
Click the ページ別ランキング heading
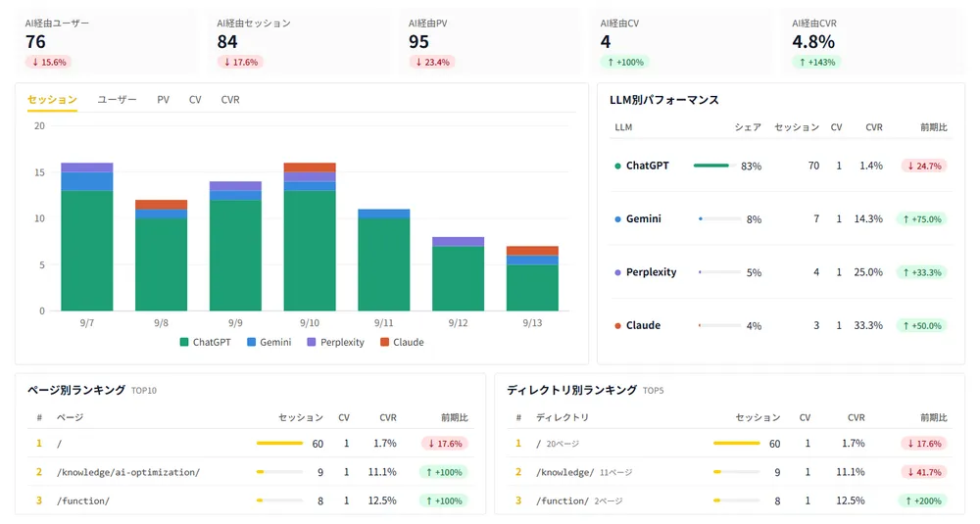[x=76, y=390]
